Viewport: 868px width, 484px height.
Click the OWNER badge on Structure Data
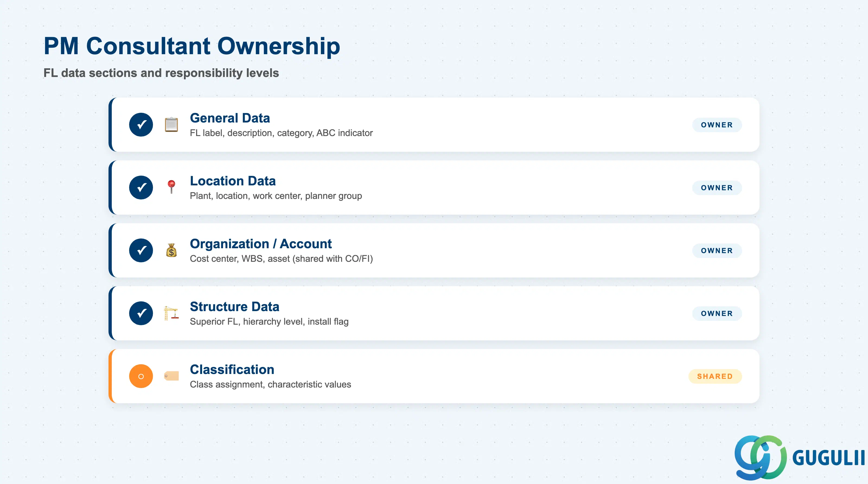[x=717, y=313]
